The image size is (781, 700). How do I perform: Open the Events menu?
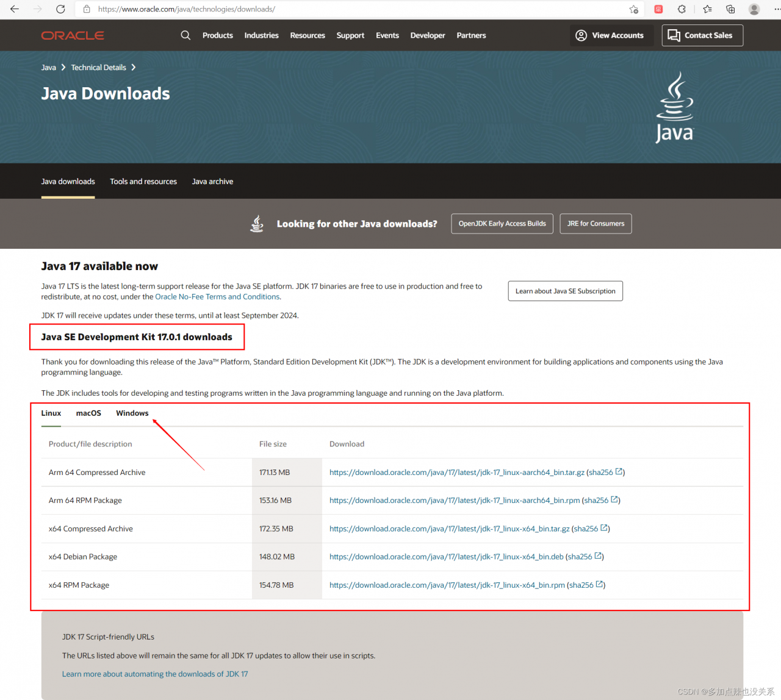pyautogui.click(x=387, y=35)
